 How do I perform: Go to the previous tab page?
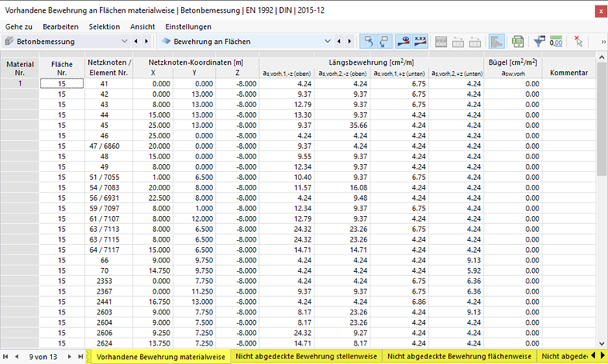point(17,357)
